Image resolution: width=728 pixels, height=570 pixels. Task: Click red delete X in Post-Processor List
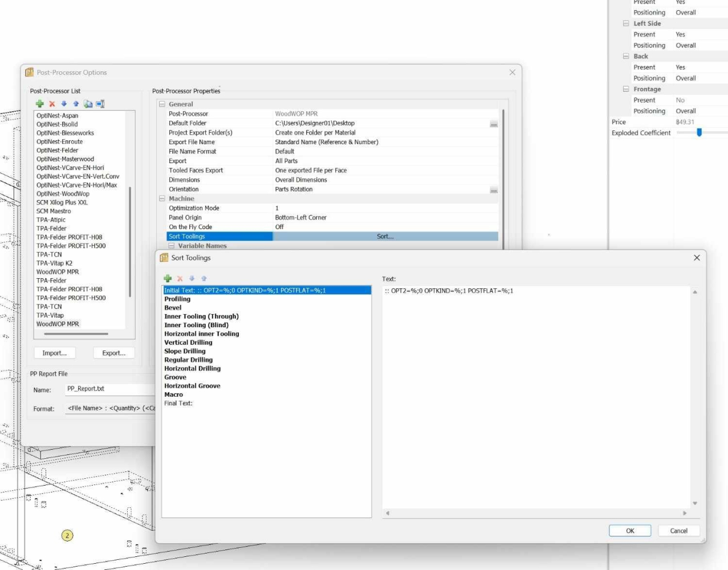[52, 104]
